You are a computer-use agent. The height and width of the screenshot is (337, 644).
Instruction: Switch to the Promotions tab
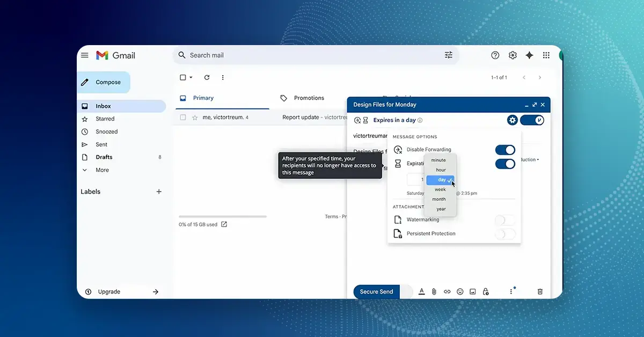pos(310,98)
